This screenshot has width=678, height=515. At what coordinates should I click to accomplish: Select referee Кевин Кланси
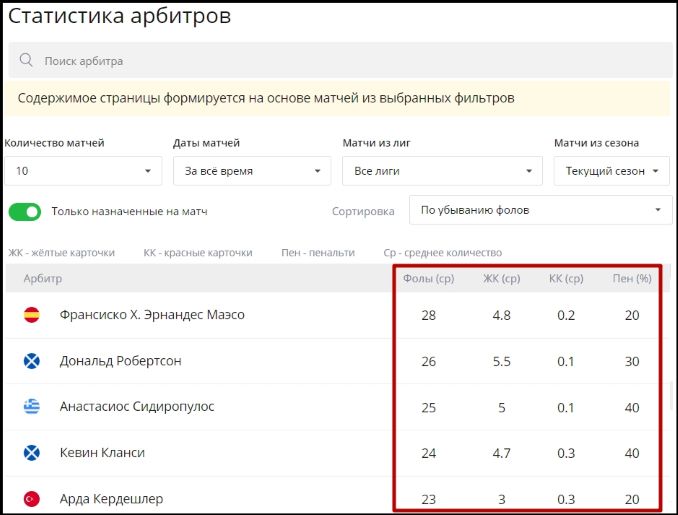pos(102,453)
